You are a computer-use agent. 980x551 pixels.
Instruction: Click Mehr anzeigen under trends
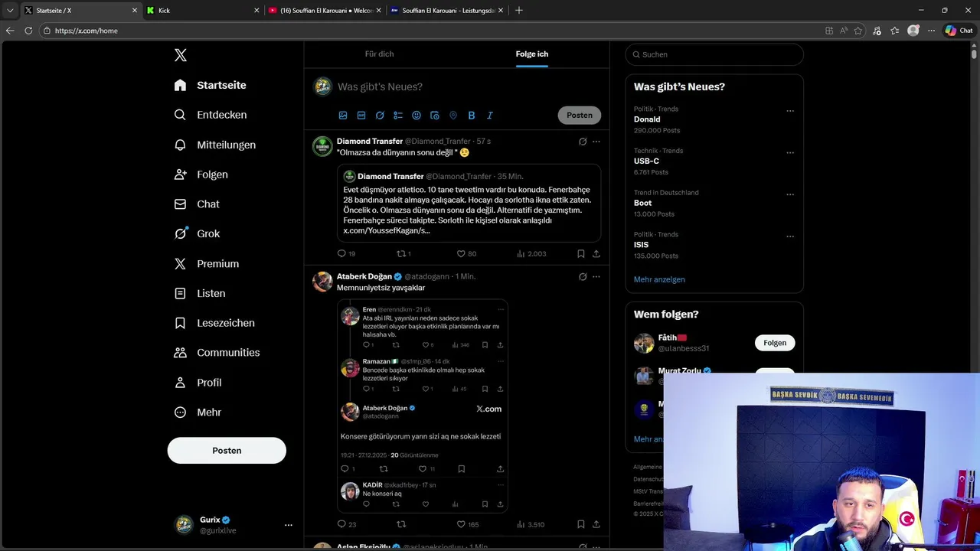659,279
